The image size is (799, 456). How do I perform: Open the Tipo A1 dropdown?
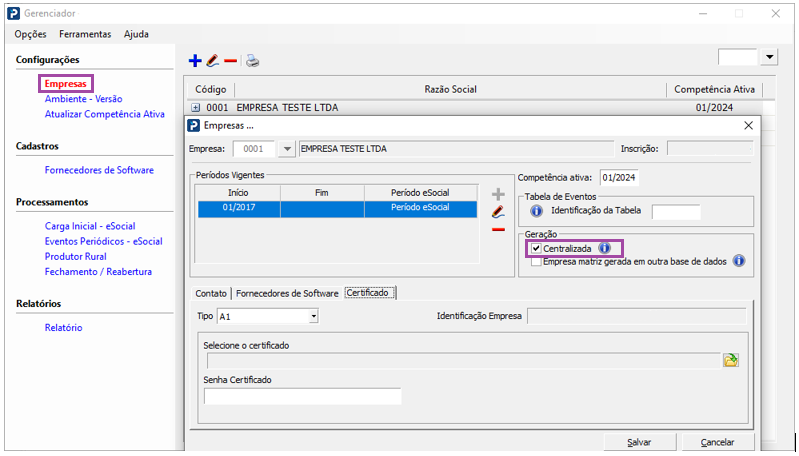tap(313, 316)
